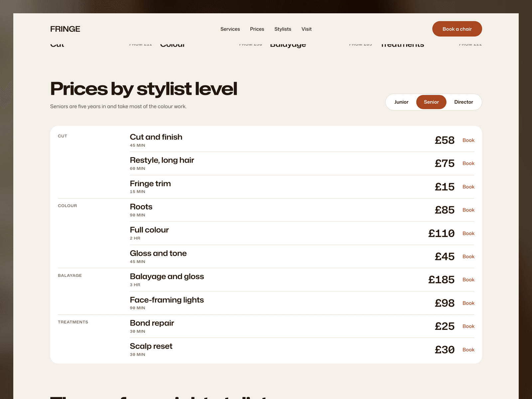Book the Bond repair treatment
The height and width of the screenshot is (399, 532).
pyautogui.click(x=468, y=326)
